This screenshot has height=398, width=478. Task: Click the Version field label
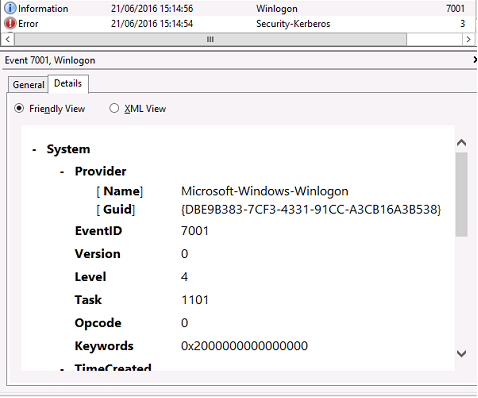97,254
